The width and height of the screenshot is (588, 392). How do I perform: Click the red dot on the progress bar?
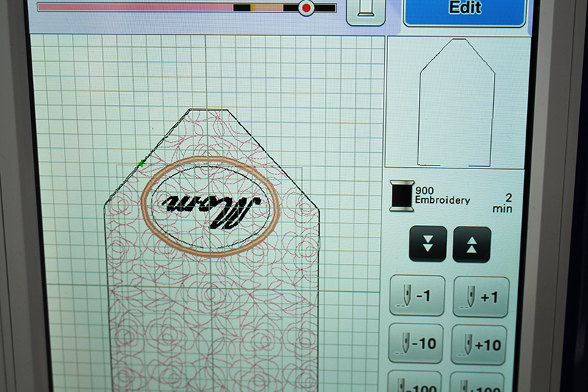point(306,8)
